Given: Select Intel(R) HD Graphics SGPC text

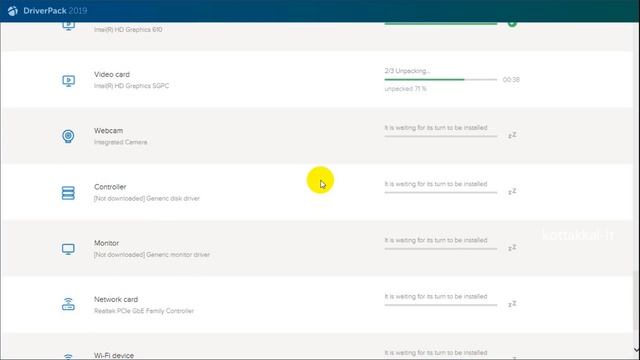Looking at the screenshot, I should [x=131, y=86].
